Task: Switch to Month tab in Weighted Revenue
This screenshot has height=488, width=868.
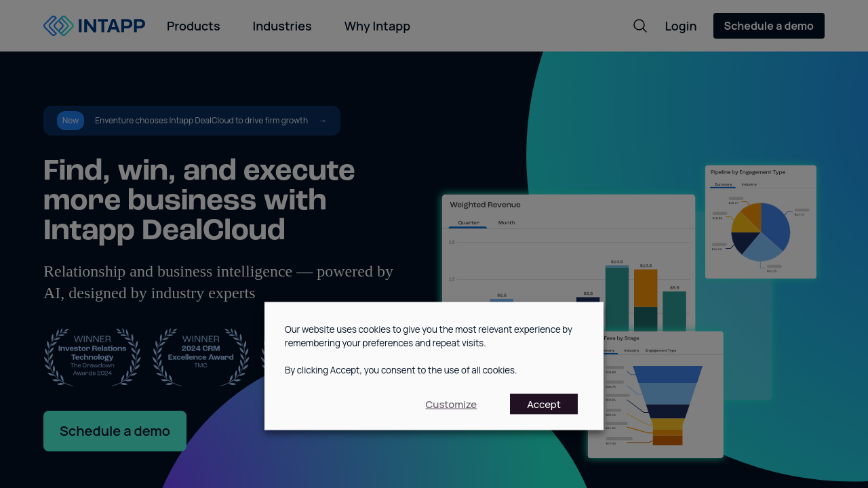Action: pyautogui.click(x=506, y=223)
